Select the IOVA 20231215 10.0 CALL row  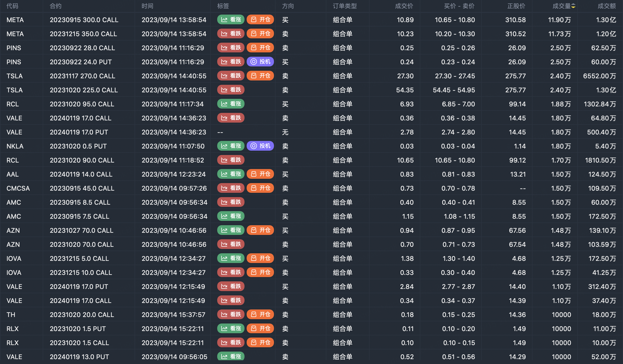pyautogui.click(x=81, y=272)
